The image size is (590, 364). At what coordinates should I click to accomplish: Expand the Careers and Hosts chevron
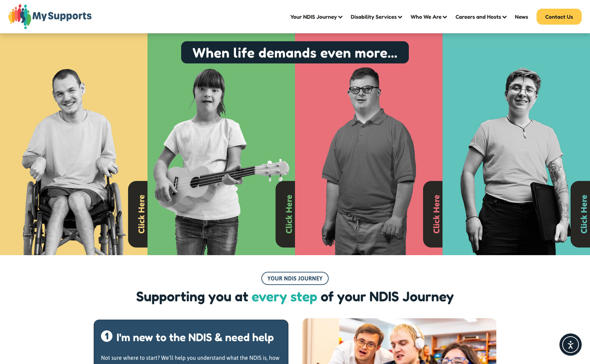point(505,17)
